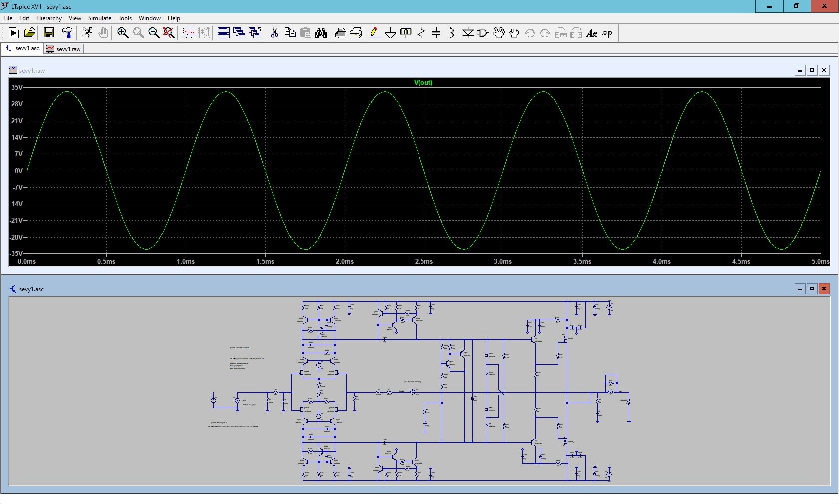The height and width of the screenshot is (504, 839).
Task: Switch to the sevy1.asc tab
Action: point(22,48)
